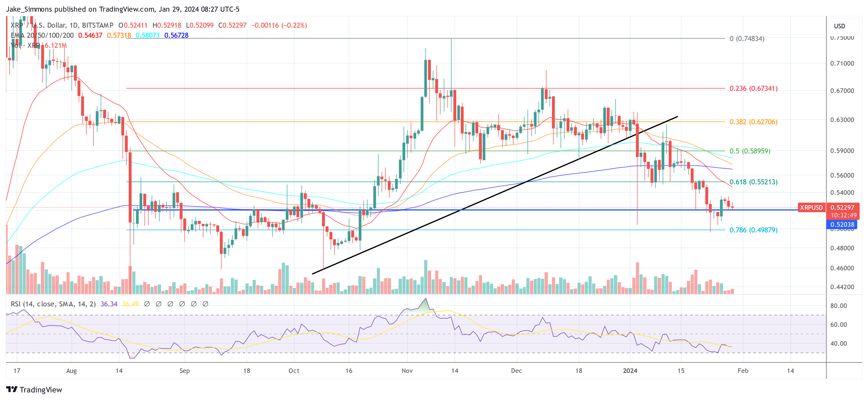Viewport: 868px width, 400px height.
Task: Click the TradingView wordmark at the bottom
Action: click(41, 389)
